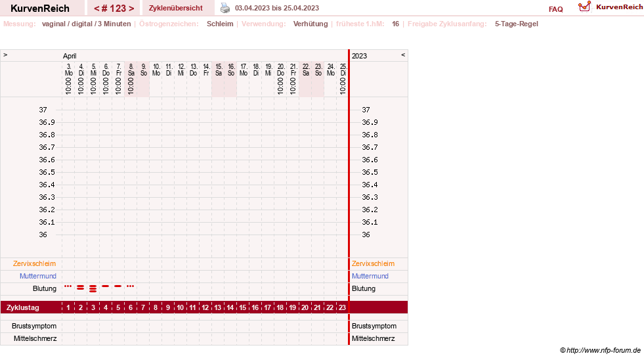Select cycle day 23 in Zyklustag row

click(x=342, y=307)
